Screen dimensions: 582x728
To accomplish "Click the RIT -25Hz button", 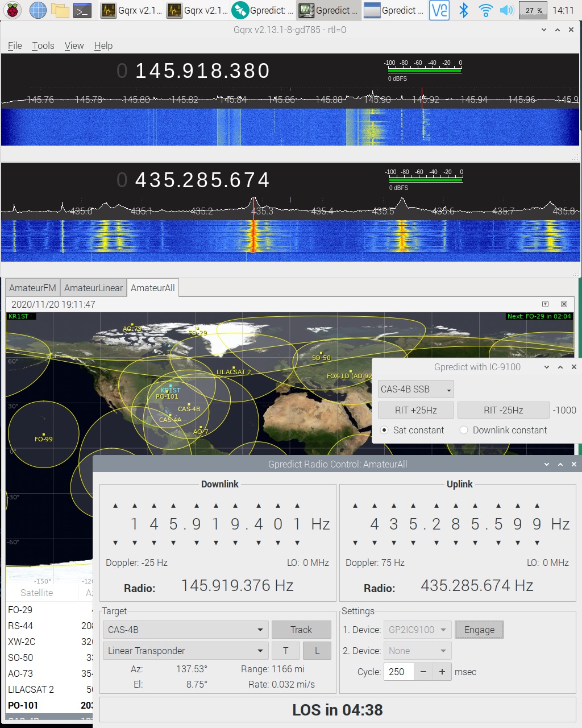I will (x=504, y=410).
